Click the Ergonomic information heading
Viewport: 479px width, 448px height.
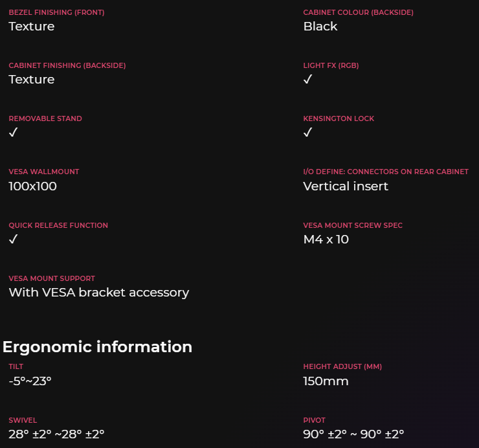pyautogui.click(x=97, y=347)
